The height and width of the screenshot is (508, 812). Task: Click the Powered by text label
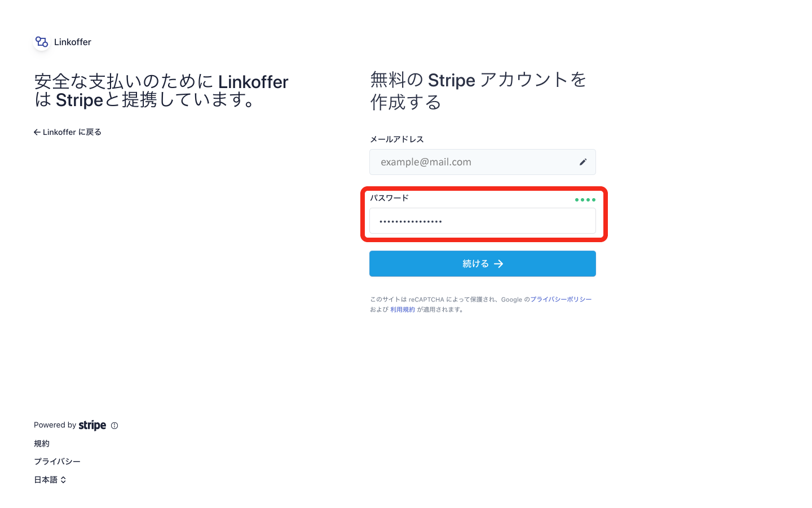click(55, 425)
